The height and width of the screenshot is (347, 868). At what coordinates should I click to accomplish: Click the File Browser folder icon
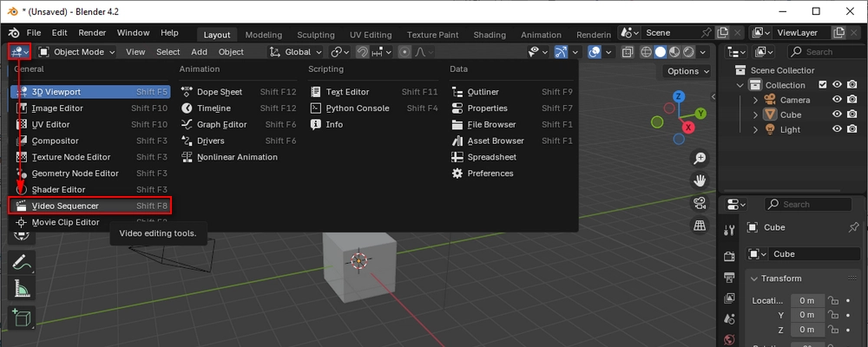coord(457,125)
